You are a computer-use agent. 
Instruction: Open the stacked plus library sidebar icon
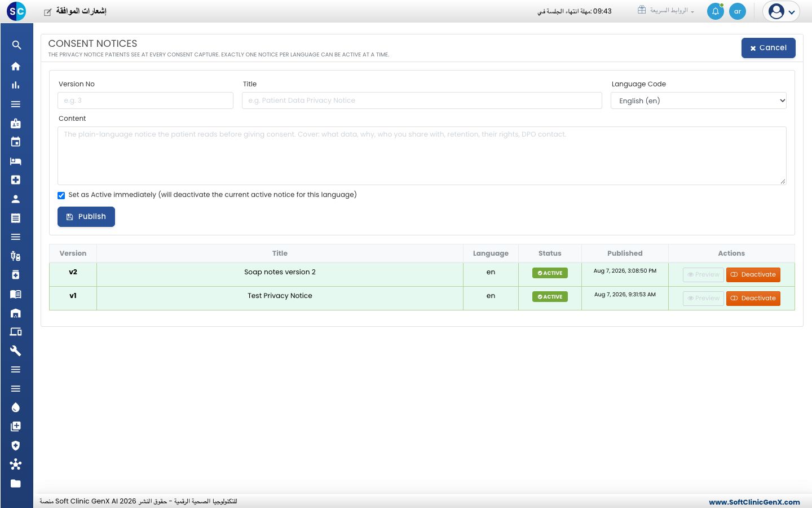16,427
